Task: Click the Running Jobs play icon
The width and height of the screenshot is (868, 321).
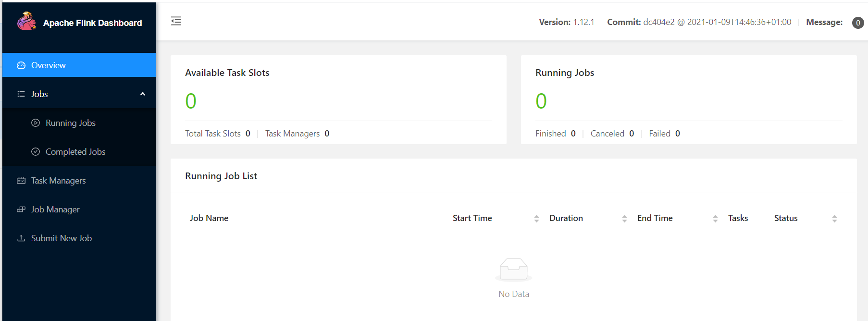Action: [36, 123]
